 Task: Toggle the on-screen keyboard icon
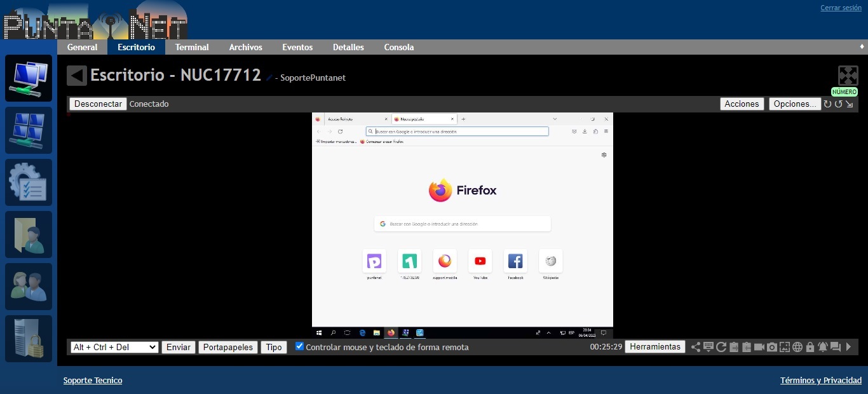tap(709, 347)
